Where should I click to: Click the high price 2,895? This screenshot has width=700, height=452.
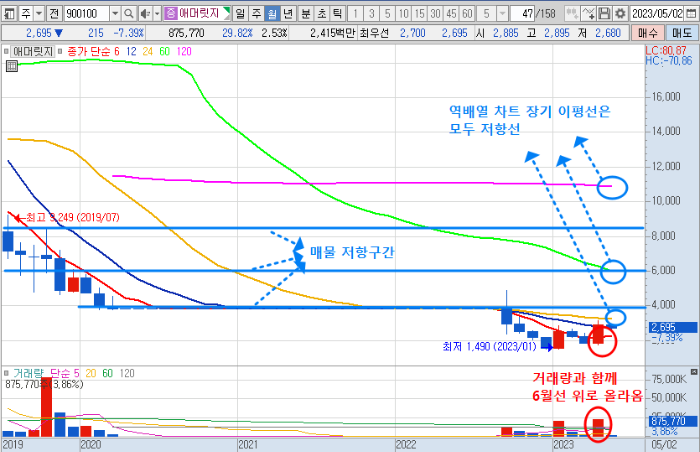557,33
